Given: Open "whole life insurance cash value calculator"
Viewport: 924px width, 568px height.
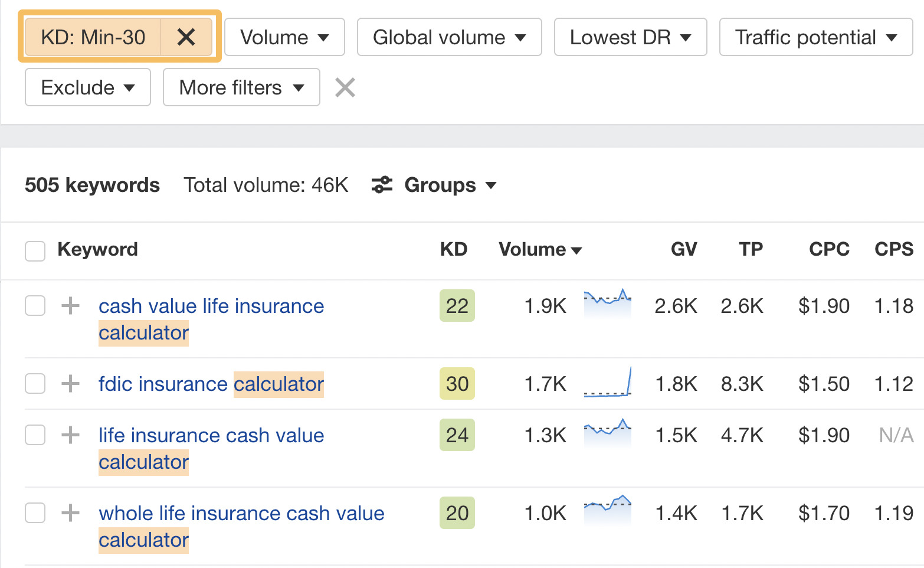Looking at the screenshot, I should tap(241, 513).
